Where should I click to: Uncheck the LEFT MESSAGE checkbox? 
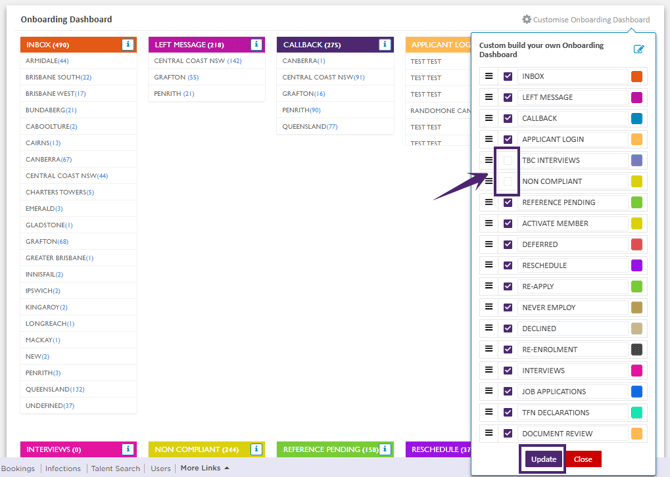[x=508, y=97]
